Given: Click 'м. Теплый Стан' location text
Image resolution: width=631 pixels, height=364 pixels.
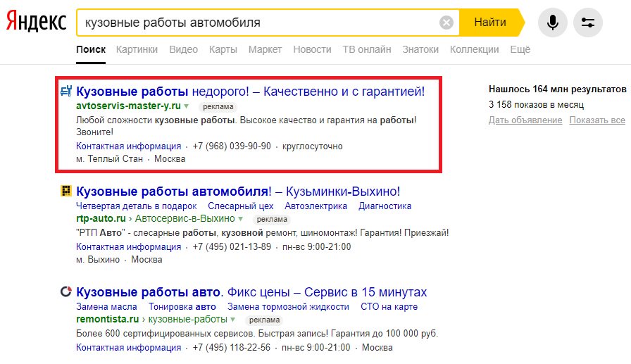Looking at the screenshot, I should [x=109, y=159].
